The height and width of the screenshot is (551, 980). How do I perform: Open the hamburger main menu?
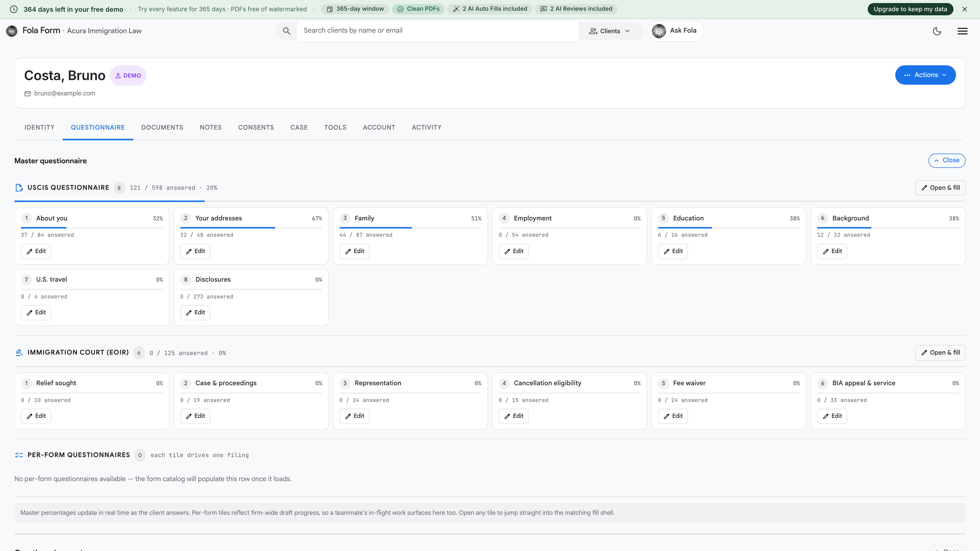tap(962, 31)
